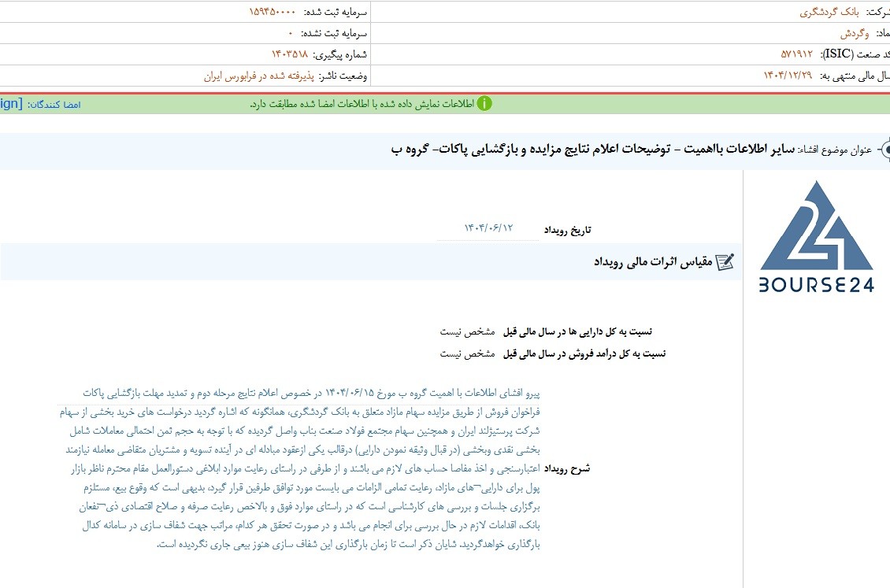Click the publisher status "پذیرفته شده در فرابورس ایران"
Image resolution: width=890 pixels, height=588 pixels.
(259, 76)
